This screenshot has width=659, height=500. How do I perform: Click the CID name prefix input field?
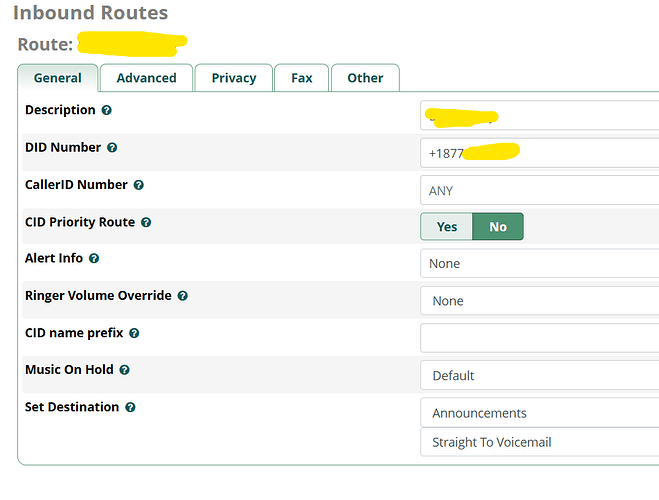pyautogui.click(x=540, y=338)
